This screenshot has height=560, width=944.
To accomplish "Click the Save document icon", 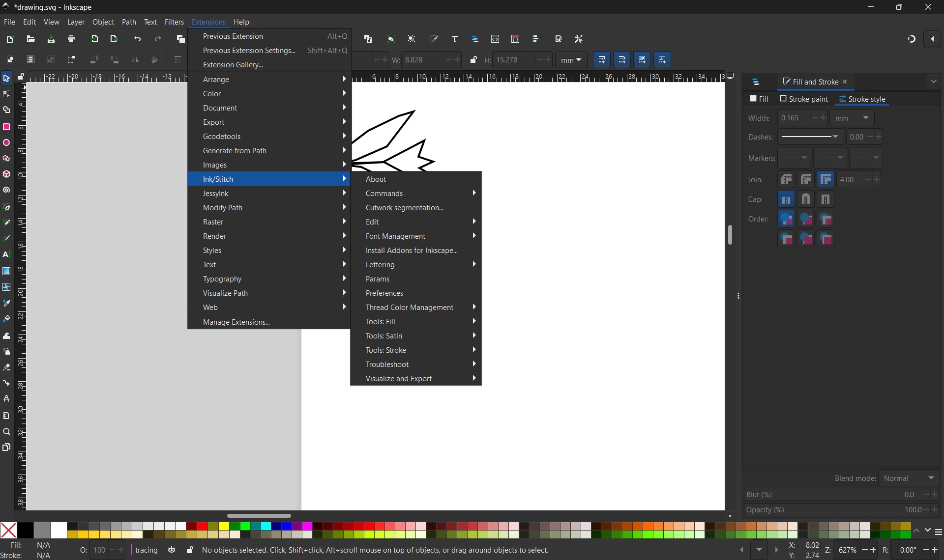I will coord(51,39).
